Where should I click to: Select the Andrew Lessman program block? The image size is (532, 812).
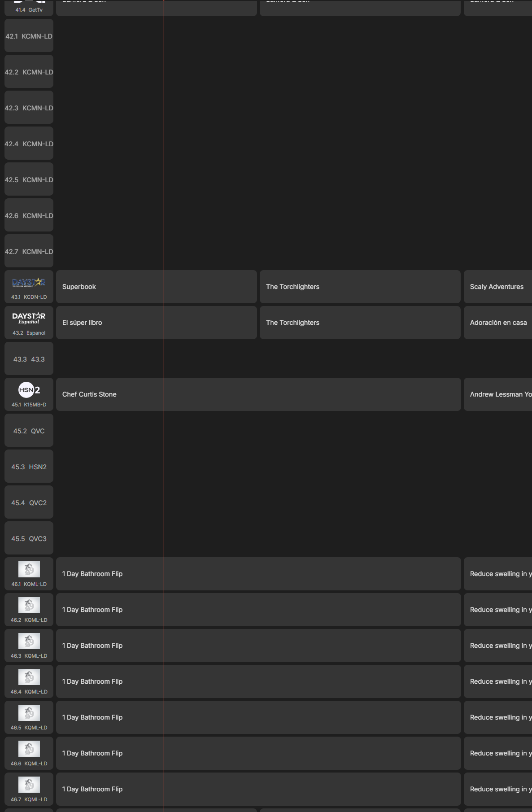pos(498,394)
